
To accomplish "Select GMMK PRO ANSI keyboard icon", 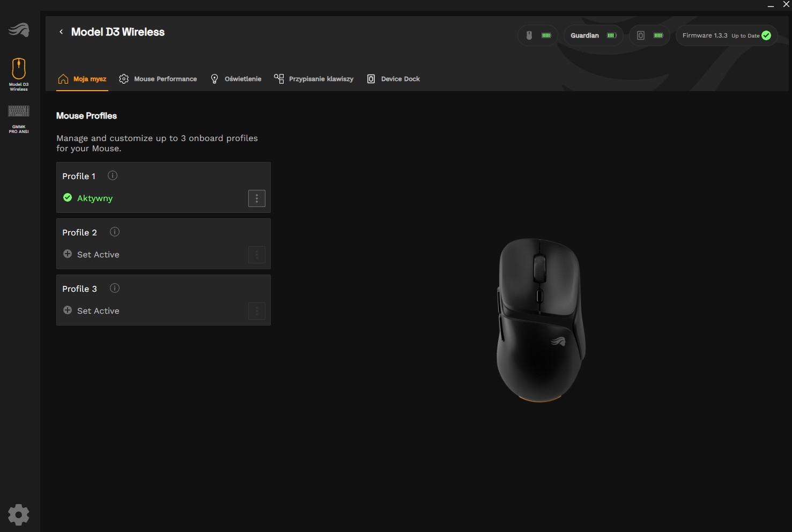I will [19, 119].
